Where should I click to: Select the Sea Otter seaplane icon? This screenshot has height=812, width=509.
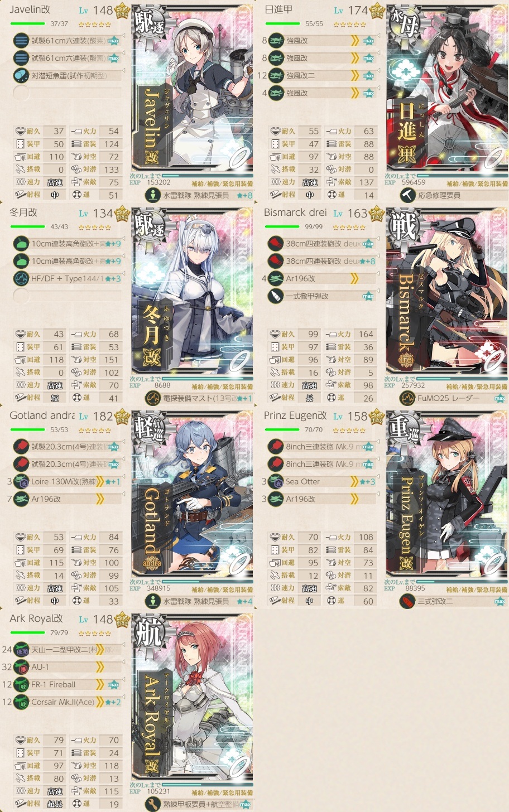click(276, 481)
